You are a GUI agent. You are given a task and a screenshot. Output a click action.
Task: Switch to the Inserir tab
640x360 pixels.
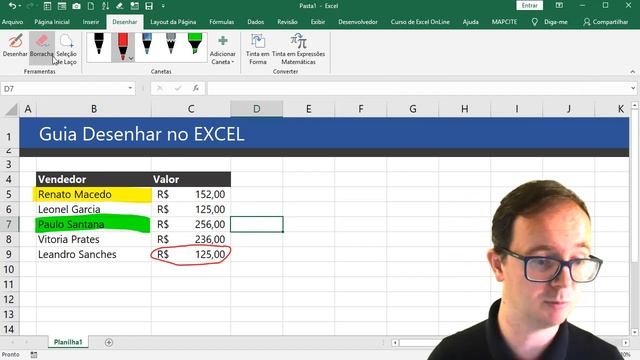point(91,22)
